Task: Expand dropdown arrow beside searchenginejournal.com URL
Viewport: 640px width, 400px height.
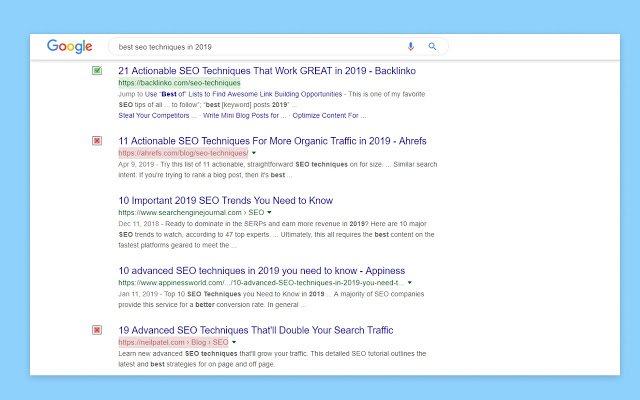Action: pos(269,213)
